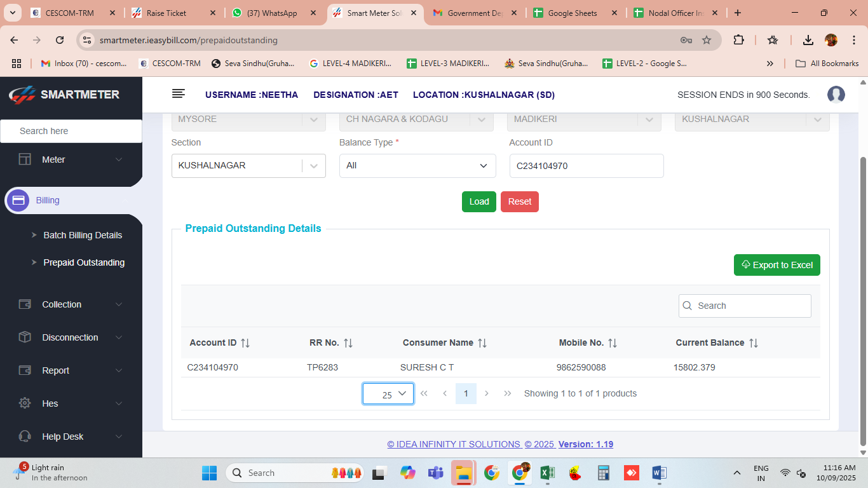Click the Export to Excel button
This screenshot has width=868, height=488.
(x=777, y=265)
